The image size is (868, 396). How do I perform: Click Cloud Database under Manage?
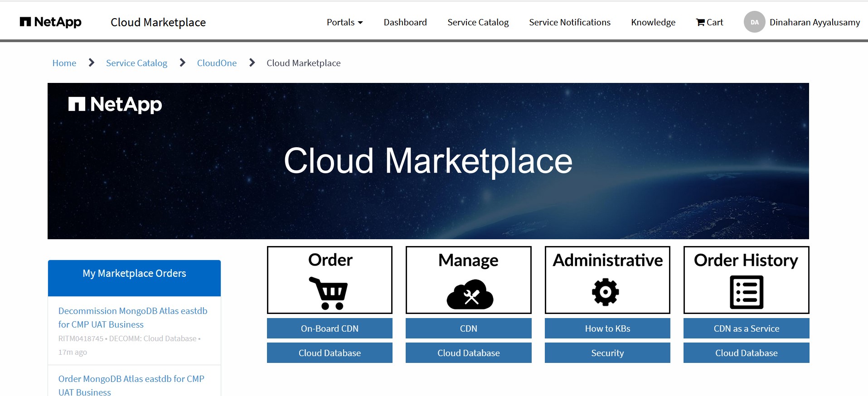(468, 353)
